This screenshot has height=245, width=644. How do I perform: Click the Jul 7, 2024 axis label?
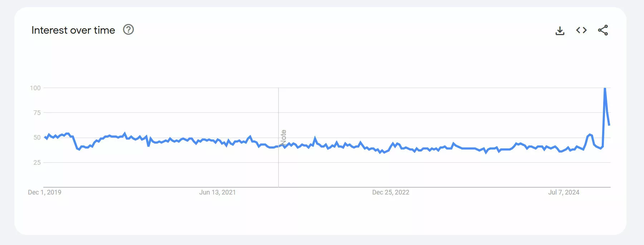coord(564,192)
